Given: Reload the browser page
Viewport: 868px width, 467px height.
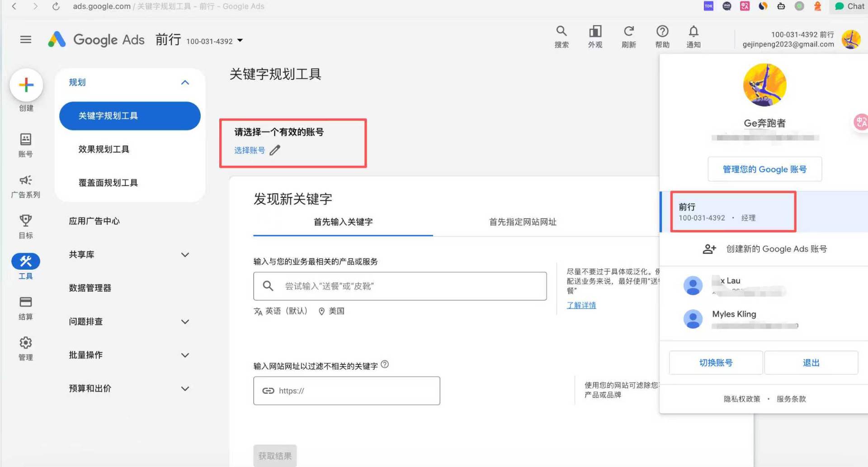Looking at the screenshot, I should [56, 6].
